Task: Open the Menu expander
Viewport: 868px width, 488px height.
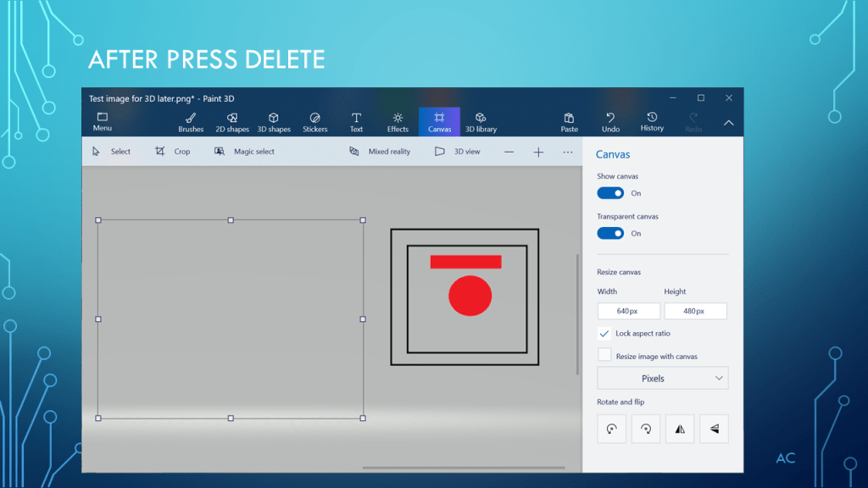Action: coord(103,122)
